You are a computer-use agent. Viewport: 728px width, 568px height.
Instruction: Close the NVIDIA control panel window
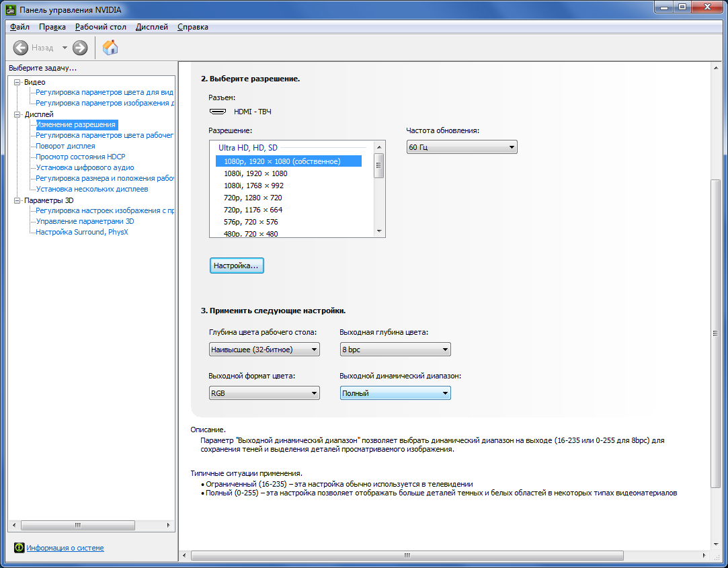(707, 7)
